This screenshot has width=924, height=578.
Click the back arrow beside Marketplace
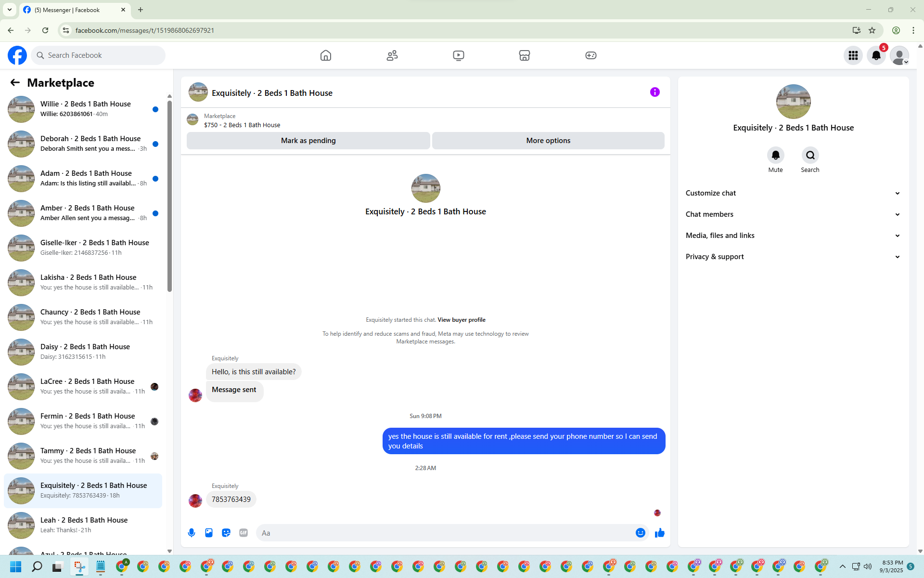15,82
